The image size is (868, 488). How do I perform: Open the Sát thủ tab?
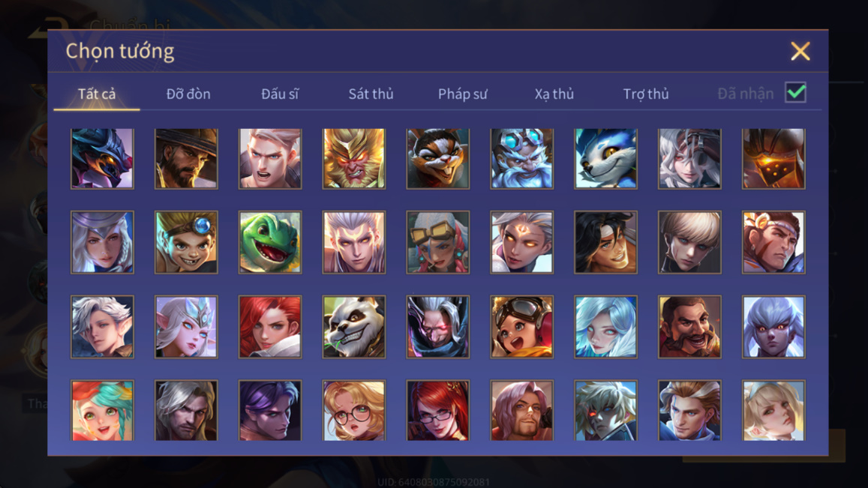(371, 94)
